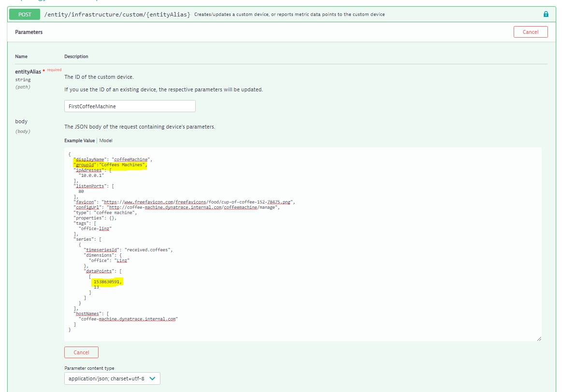Click the Cancel button below the JSON body

click(x=81, y=352)
